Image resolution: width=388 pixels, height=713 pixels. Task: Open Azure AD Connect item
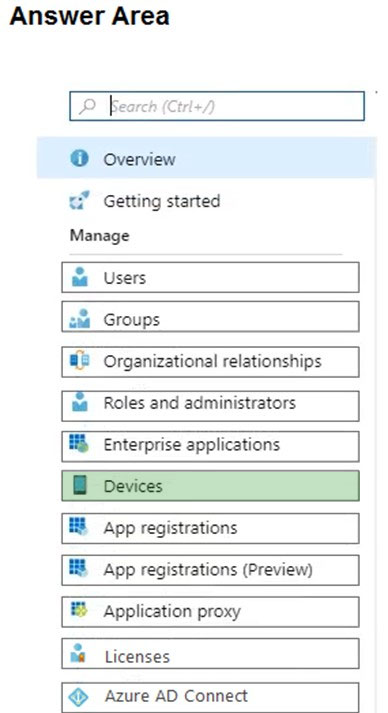pos(210,697)
